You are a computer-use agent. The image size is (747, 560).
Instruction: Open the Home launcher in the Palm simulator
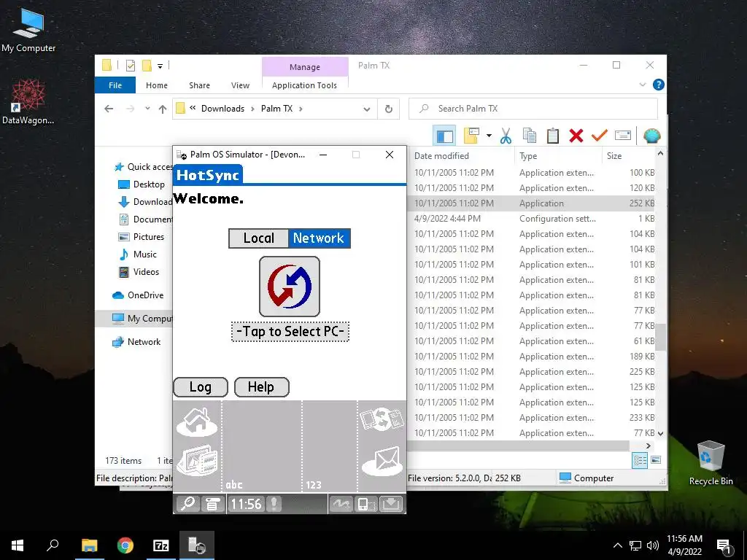(197, 421)
